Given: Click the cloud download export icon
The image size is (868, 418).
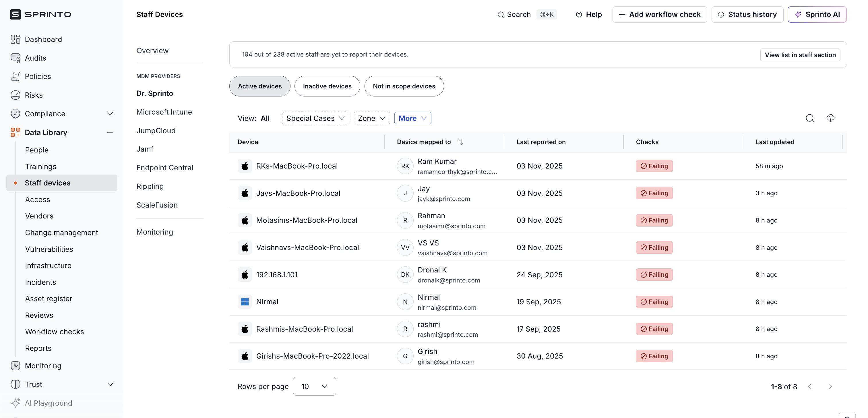Looking at the screenshot, I should 830,118.
